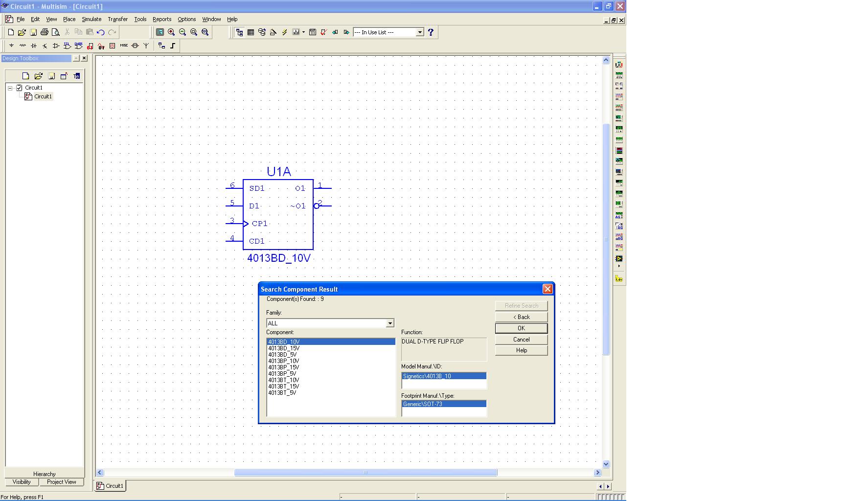This screenshot has width=868, height=501.
Task: Toggle the Design Toolbox view icon
Action: (239, 32)
